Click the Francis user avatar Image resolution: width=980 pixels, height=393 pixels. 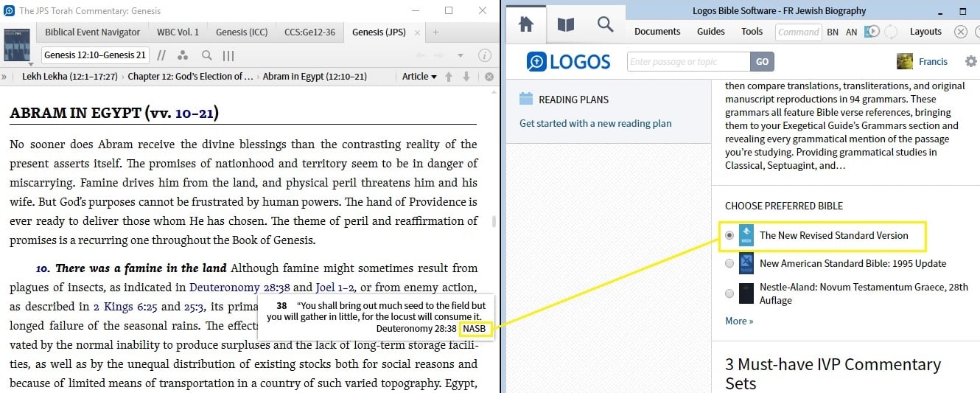coord(905,61)
